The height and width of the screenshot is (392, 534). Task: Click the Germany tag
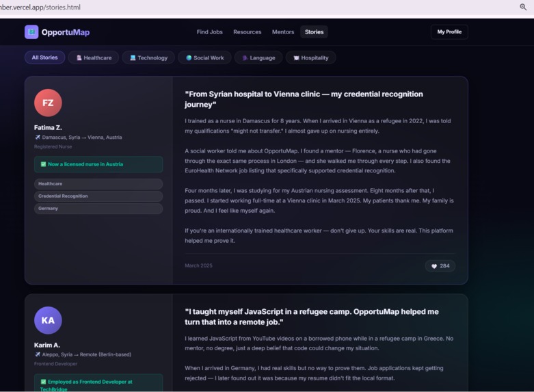coord(98,208)
